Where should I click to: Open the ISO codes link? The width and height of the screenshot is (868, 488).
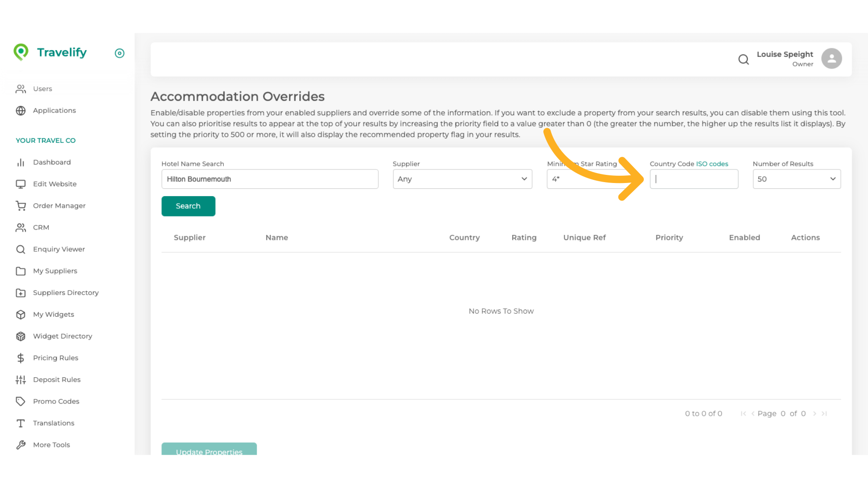(712, 164)
